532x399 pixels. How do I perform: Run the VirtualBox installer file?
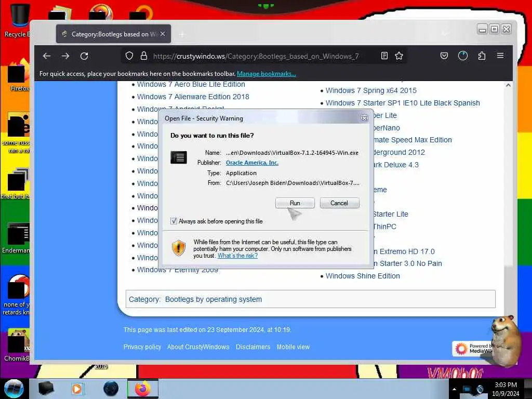[x=295, y=203]
